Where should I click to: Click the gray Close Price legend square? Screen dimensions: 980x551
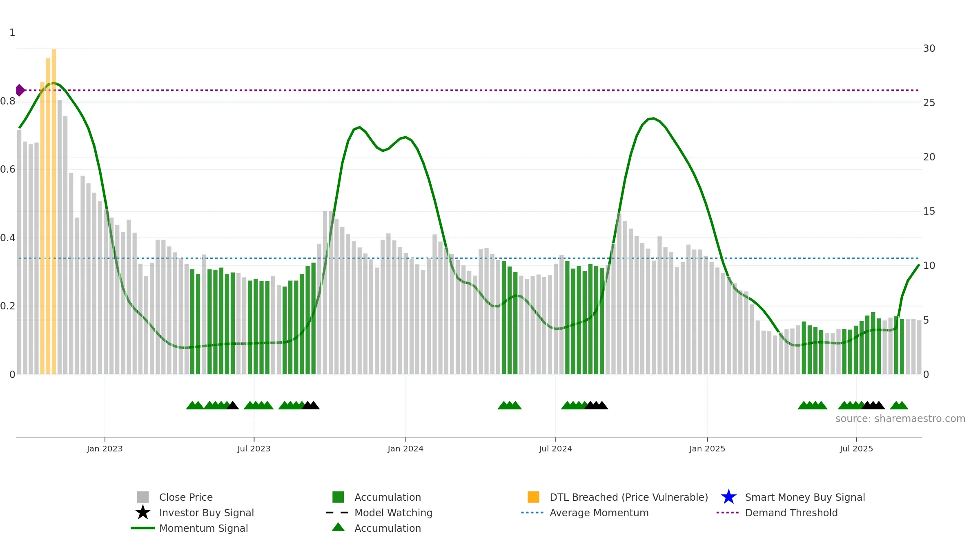pyautogui.click(x=143, y=497)
